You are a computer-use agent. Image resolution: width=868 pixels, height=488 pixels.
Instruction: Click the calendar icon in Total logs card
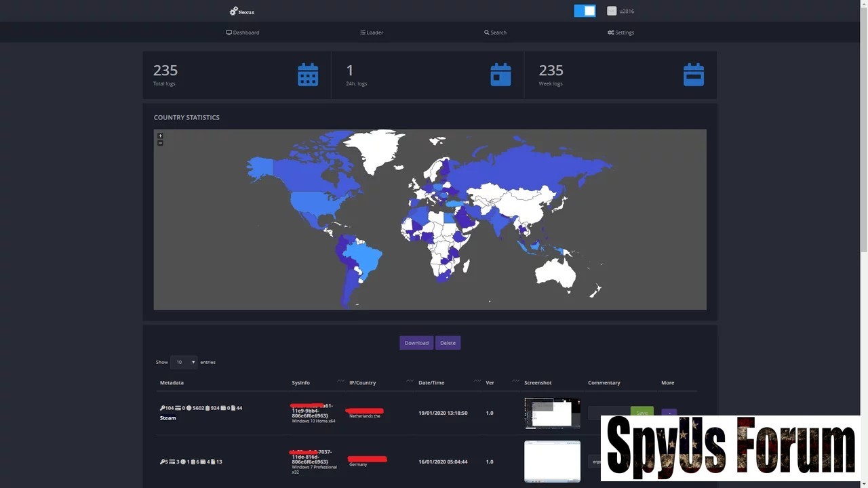pyautogui.click(x=308, y=75)
